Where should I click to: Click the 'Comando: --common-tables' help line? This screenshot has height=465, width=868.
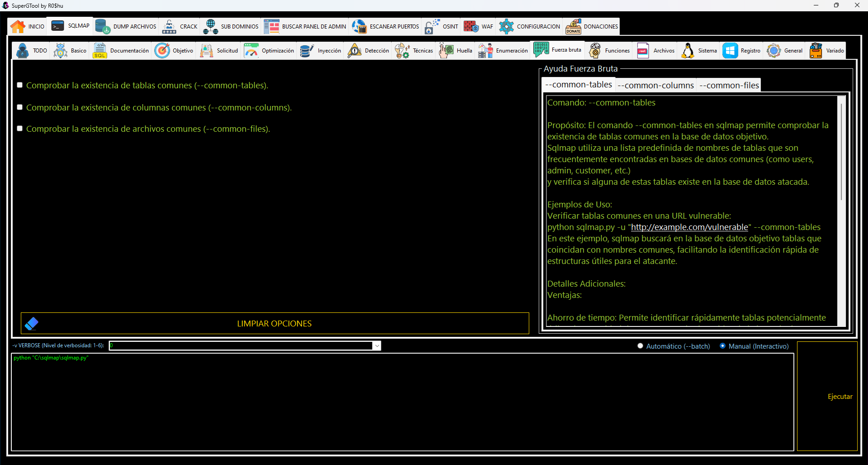pos(601,103)
